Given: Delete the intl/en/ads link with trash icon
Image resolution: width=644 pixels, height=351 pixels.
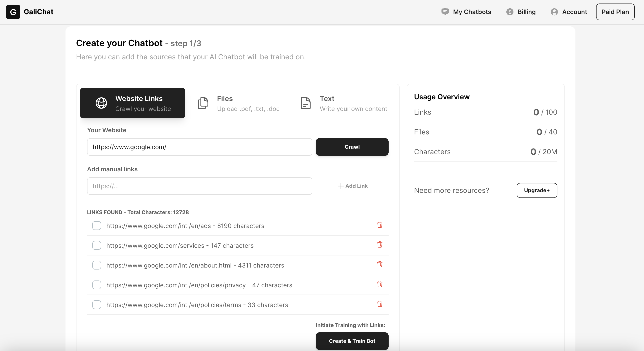Looking at the screenshot, I should click(x=380, y=225).
